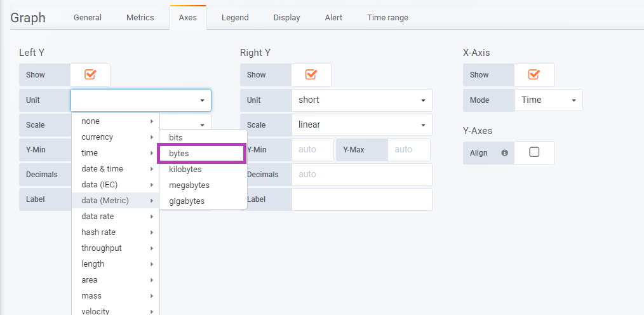Open the Alert tab
The width and height of the screenshot is (644, 315).
333,18
